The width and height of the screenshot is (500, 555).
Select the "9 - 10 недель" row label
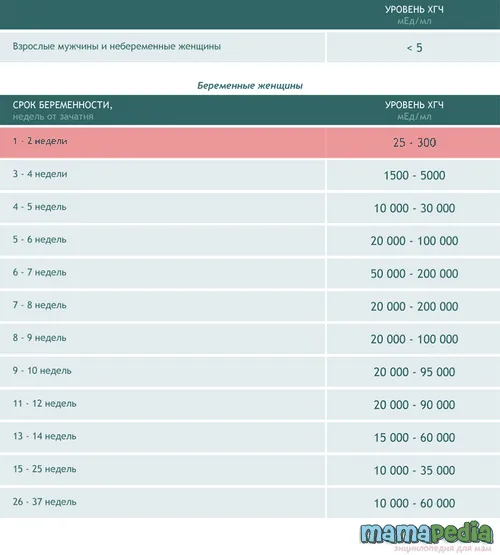tap(42, 371)
